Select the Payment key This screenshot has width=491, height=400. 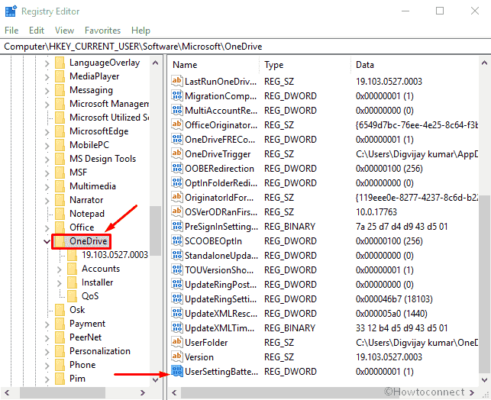[x=87, y=324]
